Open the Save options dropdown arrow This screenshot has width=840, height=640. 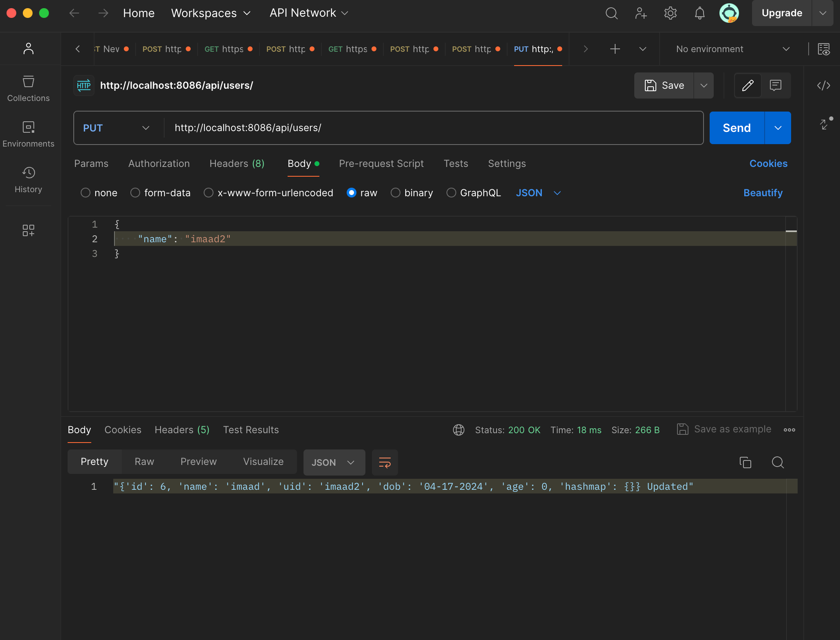pyautogui.click(x=704, y=85)
